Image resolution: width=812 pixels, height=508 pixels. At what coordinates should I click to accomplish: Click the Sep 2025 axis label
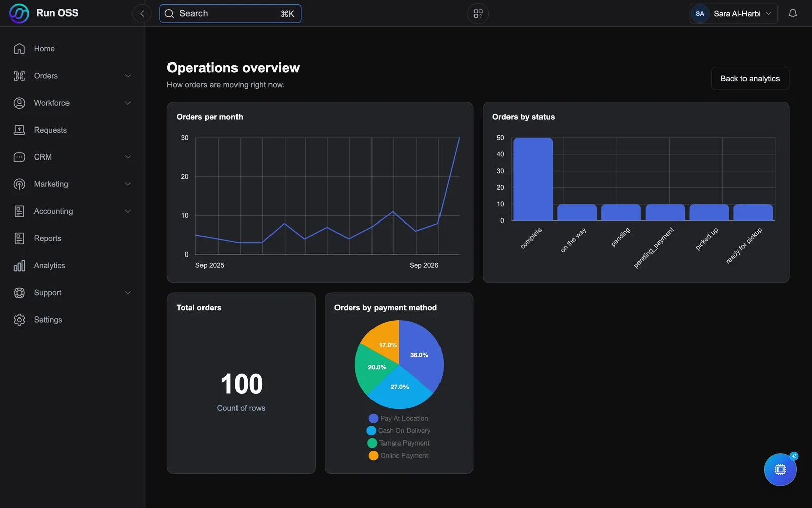pos(210,265)
